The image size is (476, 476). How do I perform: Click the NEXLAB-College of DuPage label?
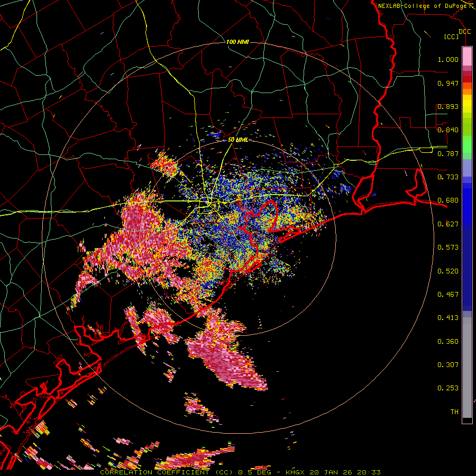(x=423, y=6)
